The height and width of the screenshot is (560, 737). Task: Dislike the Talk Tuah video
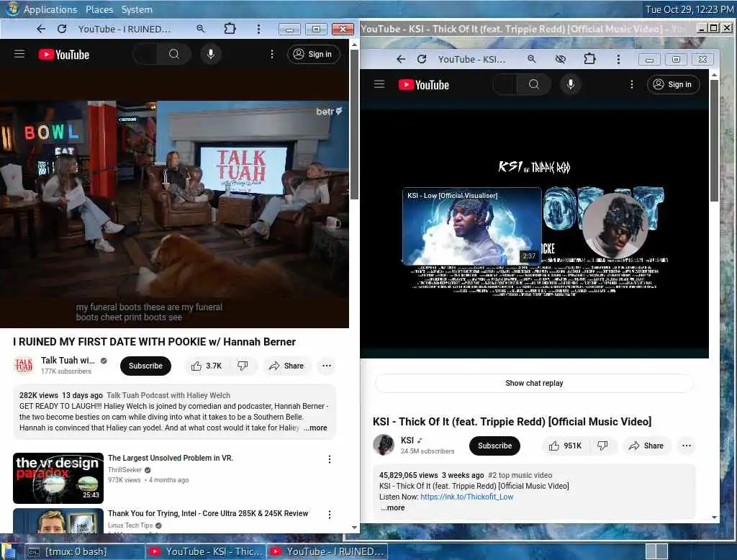(243, 366)
